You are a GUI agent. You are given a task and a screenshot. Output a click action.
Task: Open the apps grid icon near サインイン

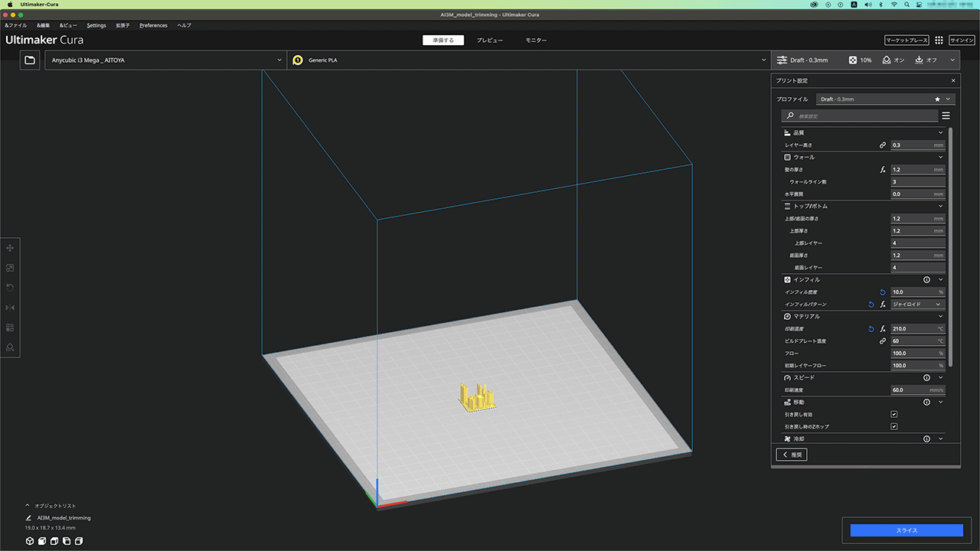click(939, 40)
